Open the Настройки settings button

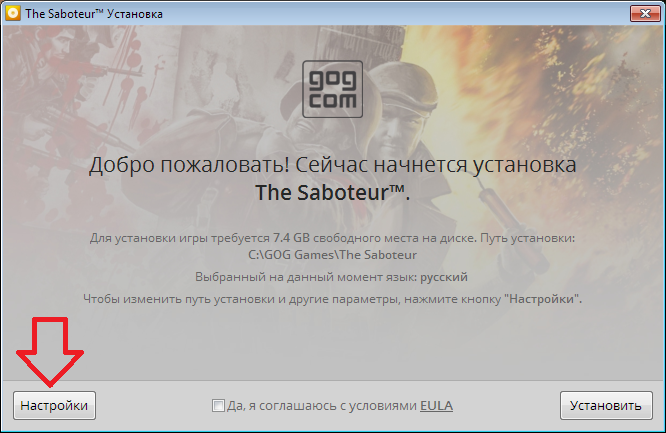pos(54,405)
